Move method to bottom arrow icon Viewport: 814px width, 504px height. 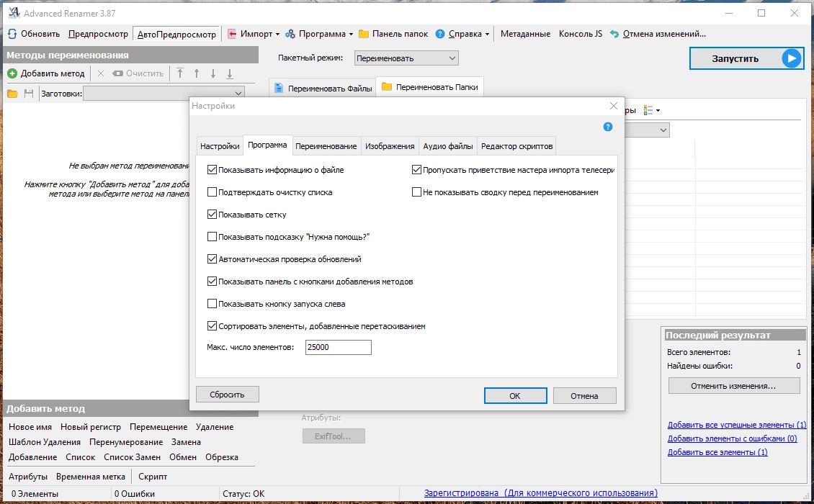(230, 73)
